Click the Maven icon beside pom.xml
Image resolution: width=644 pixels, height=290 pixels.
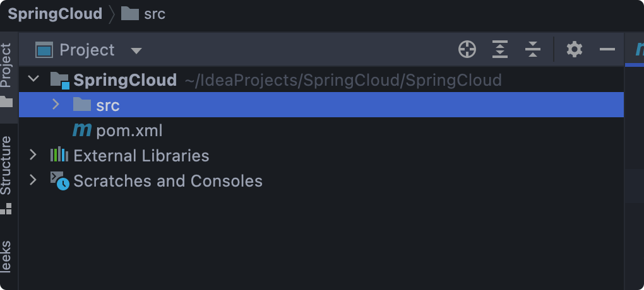point(82,130)
